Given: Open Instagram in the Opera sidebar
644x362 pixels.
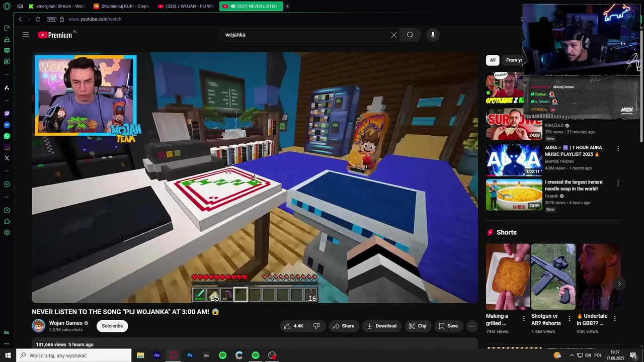Looking at the screenshot, I should (x=7, y=147).
